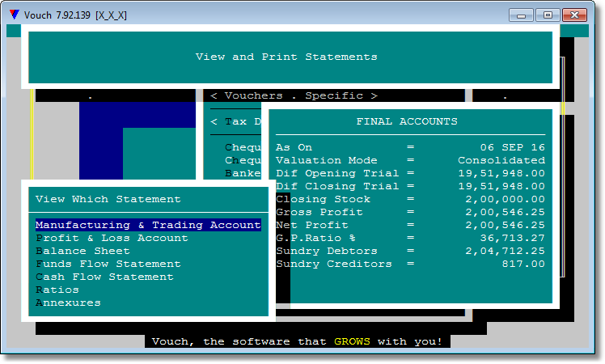Select Funds Flow Statement option

coord(108,264)
